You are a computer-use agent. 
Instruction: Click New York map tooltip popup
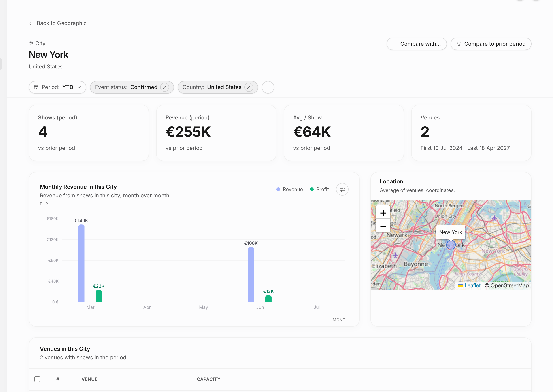pyautogui.click(x=451, y=232)
